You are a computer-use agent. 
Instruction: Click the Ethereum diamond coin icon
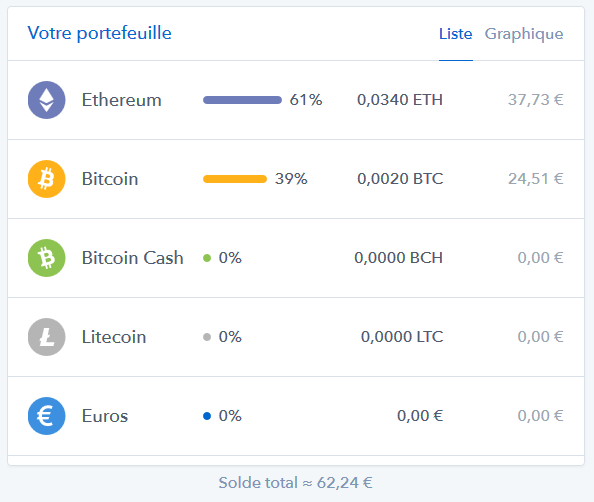[x=47, y=100]
